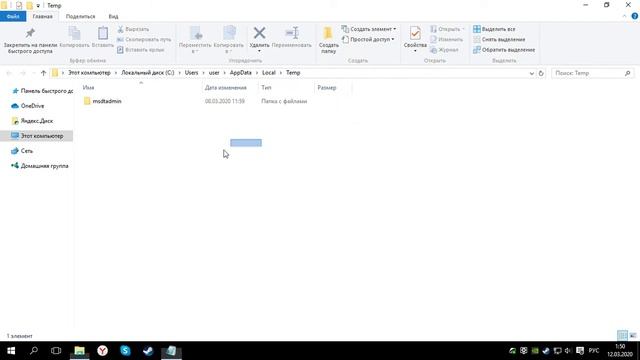
Task: Switch to Вид ribbon tab
Action: click(113, 16)
